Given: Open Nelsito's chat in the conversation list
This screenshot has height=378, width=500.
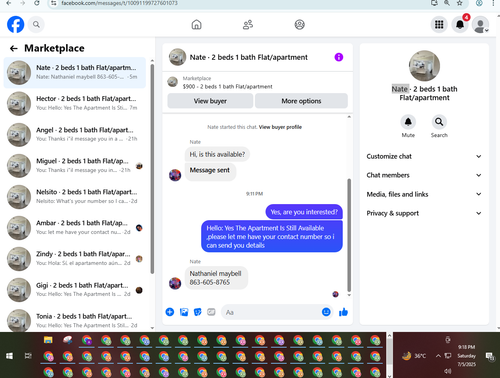Looking at the screenshot, I should click(75, 197).
